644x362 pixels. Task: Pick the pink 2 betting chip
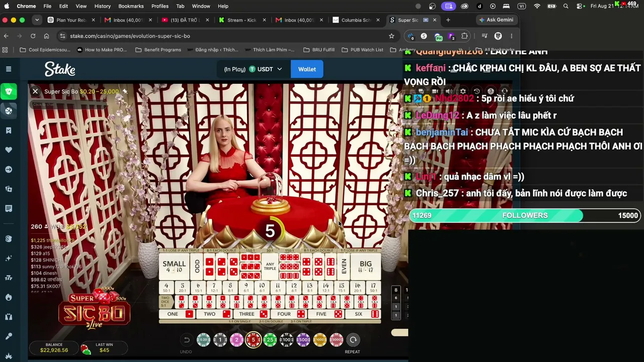[x=236, y=340]
